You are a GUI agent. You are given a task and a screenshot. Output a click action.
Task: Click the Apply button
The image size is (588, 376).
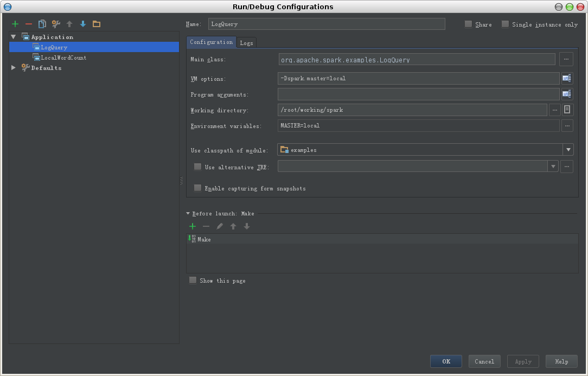tap(523, 361)
